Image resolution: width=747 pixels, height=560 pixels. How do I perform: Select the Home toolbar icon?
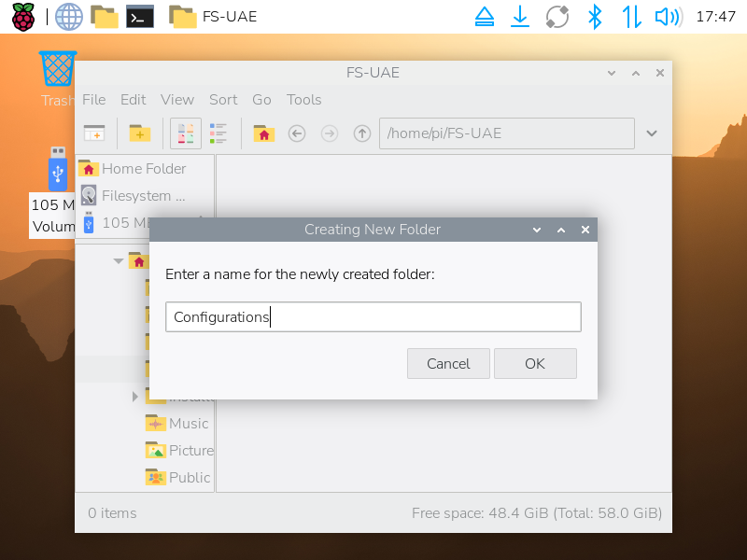coord(264,133)
